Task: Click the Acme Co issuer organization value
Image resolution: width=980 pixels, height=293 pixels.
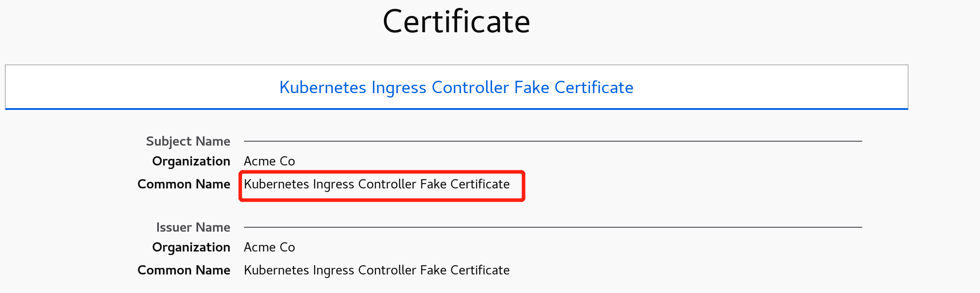Action: [269, 247]
